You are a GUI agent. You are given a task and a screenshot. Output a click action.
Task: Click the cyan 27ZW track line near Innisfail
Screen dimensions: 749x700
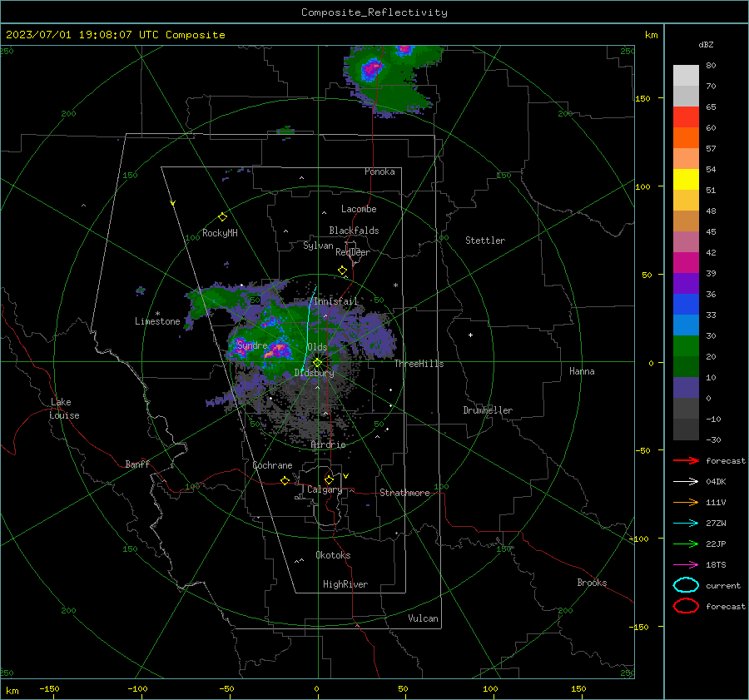(309, 327)
